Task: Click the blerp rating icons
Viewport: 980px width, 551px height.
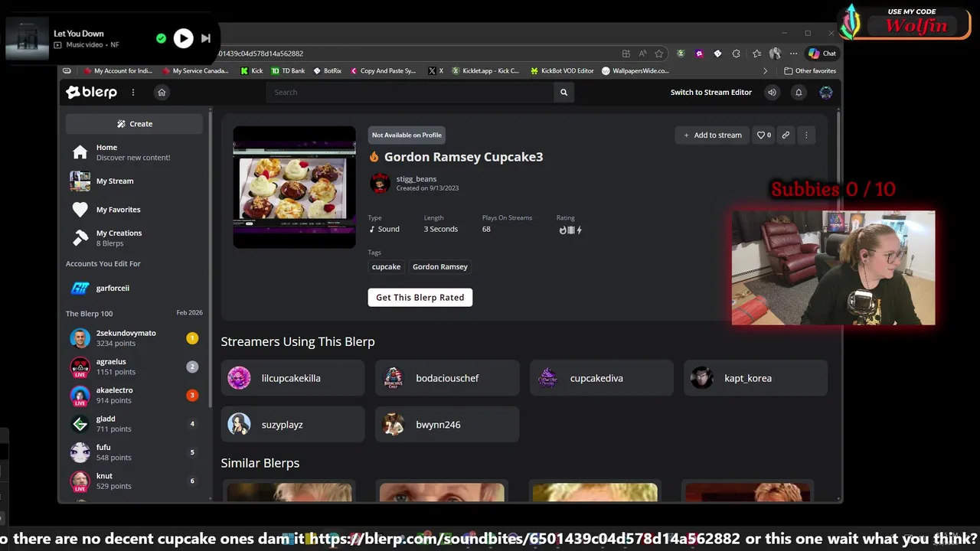Action: [x=570, y=230]
